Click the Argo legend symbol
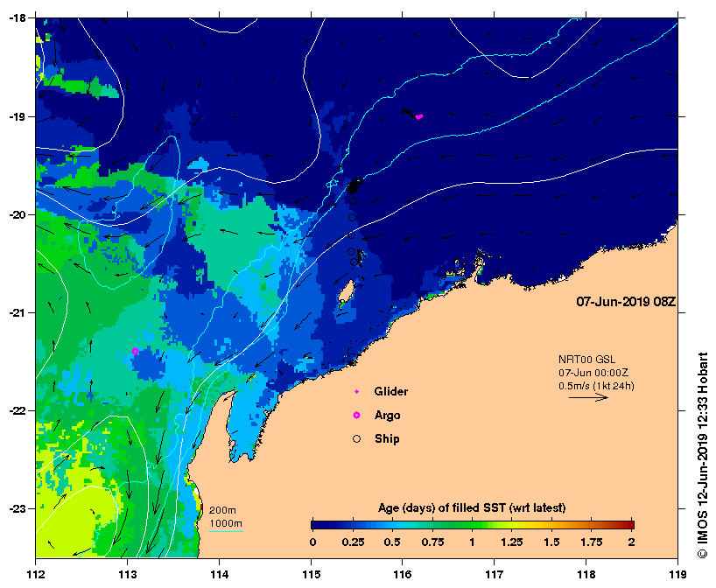The height and width of the screenshot is (588, 716). pos(356,415)
